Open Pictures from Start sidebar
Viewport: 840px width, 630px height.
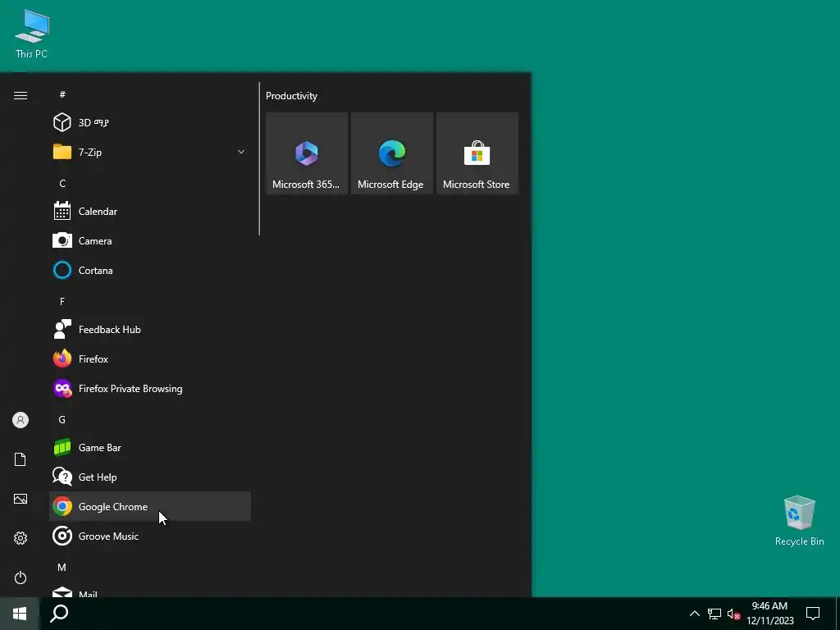[x=21, y=499]
